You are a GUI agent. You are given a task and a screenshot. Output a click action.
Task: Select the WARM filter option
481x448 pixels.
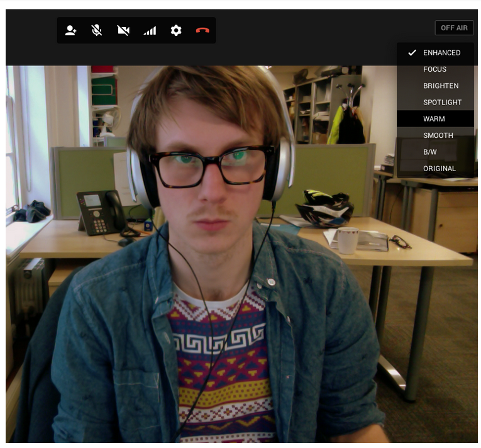435,119
